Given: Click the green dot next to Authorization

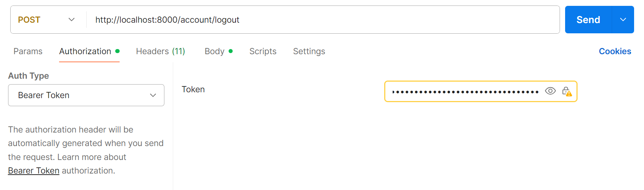Looking at the screenshot, I should coord(117,51).
